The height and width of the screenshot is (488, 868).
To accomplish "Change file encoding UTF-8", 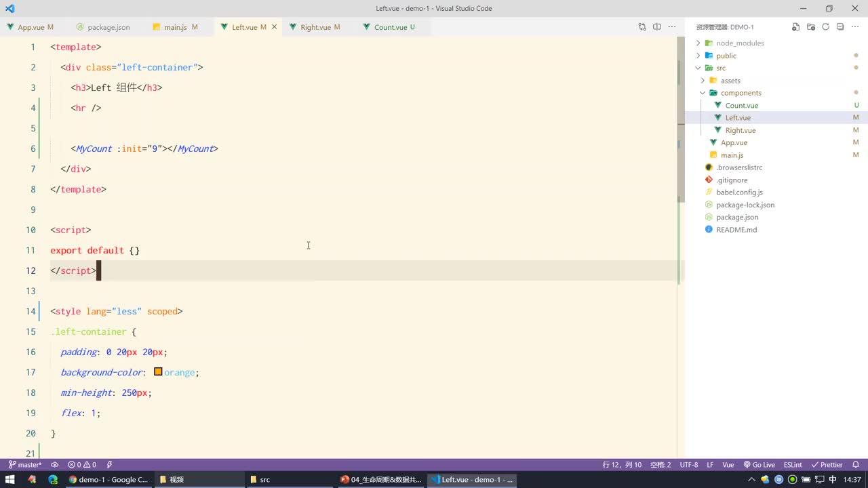I will [x=689, y=465].
